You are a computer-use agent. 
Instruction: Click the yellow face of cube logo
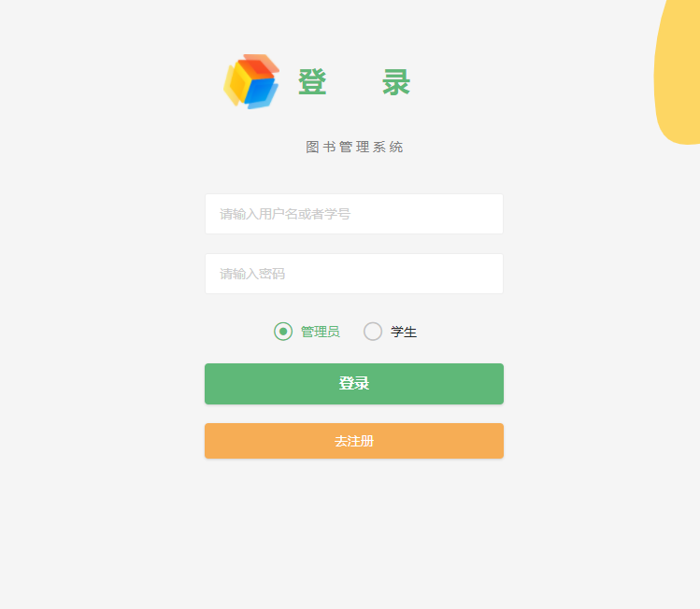pyautogui.click(x=237, y=85)
